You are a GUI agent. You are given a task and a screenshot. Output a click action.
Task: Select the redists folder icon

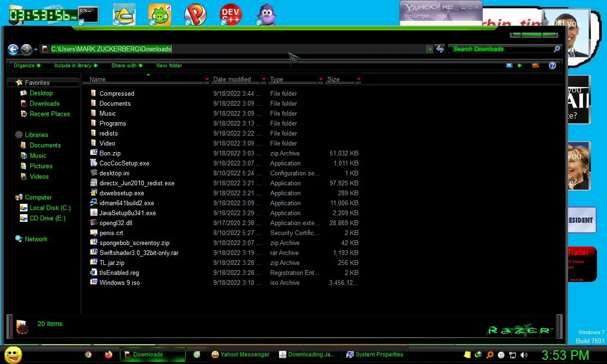click(x=94, y=133)
